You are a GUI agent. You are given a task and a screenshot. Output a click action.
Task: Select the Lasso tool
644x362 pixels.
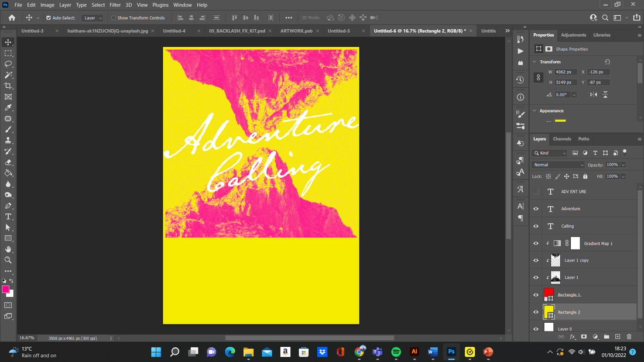point(8,64)
